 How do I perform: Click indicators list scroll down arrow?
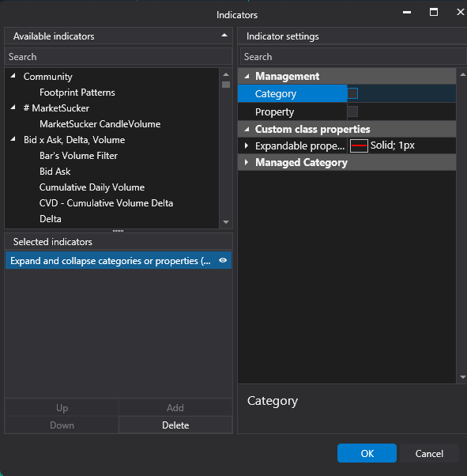pos(226,222)
